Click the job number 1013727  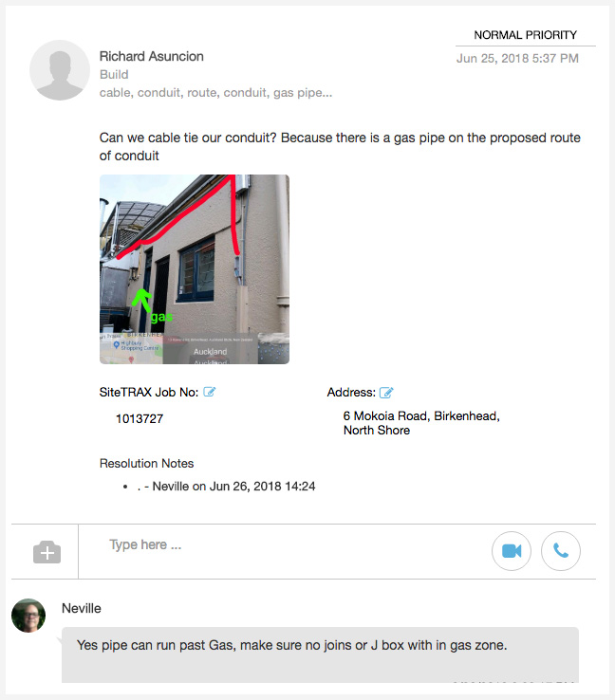click(140, 418)
